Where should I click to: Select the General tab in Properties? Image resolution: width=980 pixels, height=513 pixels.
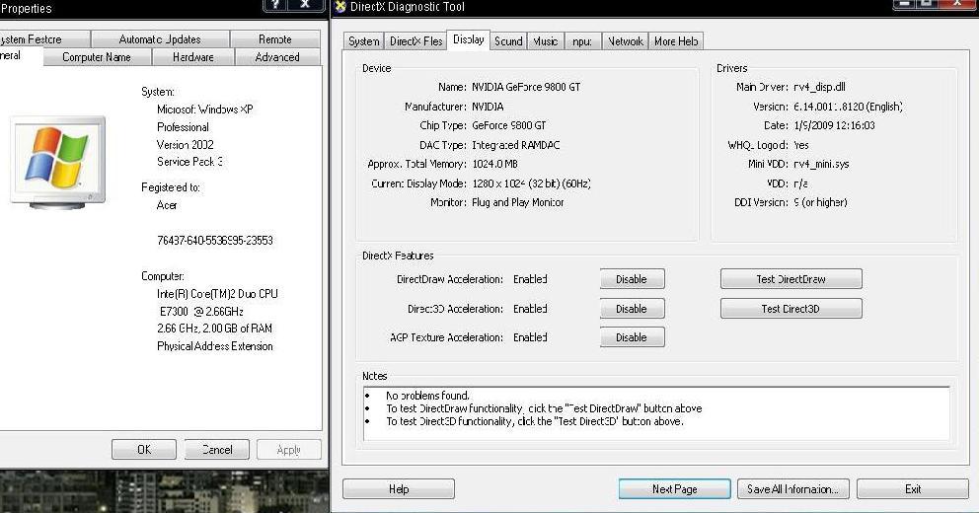[x=20, y=56]
